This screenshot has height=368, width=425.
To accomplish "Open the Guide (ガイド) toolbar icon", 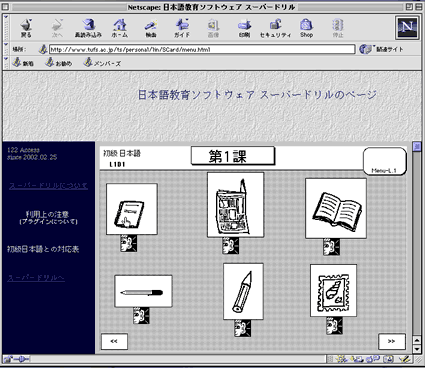I will point(182,28).
